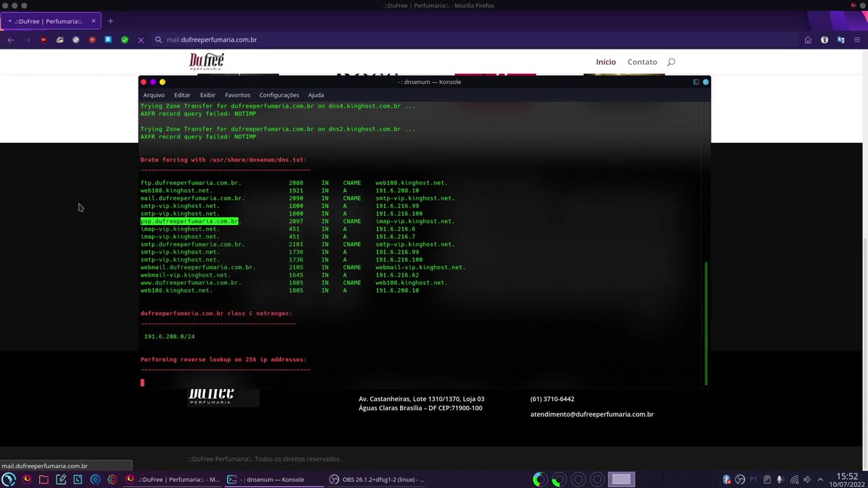The height and width of the screenshot is (488, 868).
Task: Click ftp.dufreeperfumaria.com.br in terminal output
Action: coord(191,183)
